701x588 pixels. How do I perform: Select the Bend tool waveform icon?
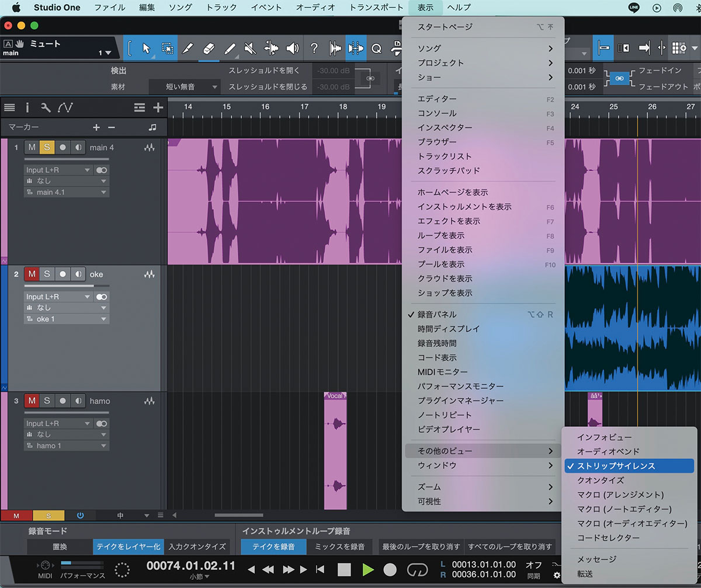272,48
